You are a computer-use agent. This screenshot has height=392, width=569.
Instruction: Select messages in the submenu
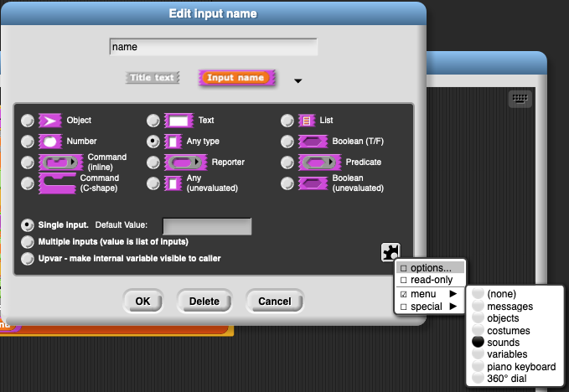coord(515,307)
